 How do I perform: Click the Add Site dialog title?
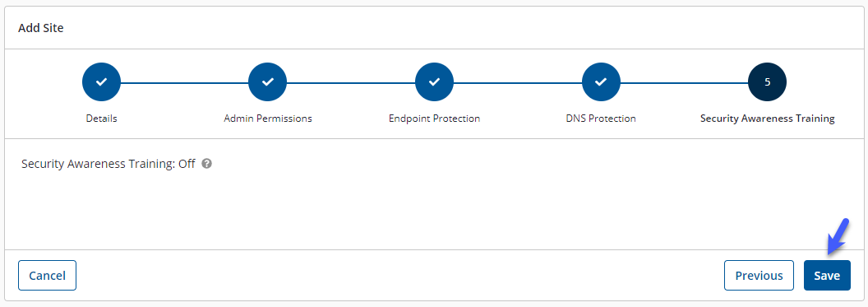point(41,28)
